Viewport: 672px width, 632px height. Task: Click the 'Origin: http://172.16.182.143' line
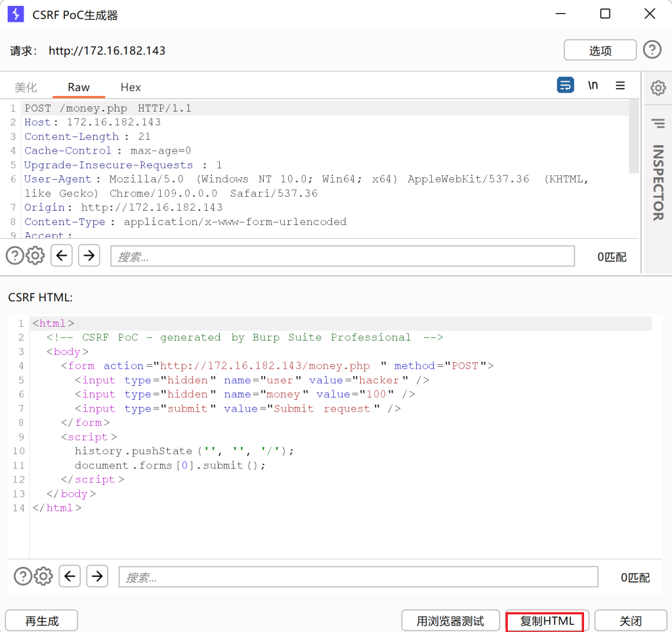click(123, 207)
